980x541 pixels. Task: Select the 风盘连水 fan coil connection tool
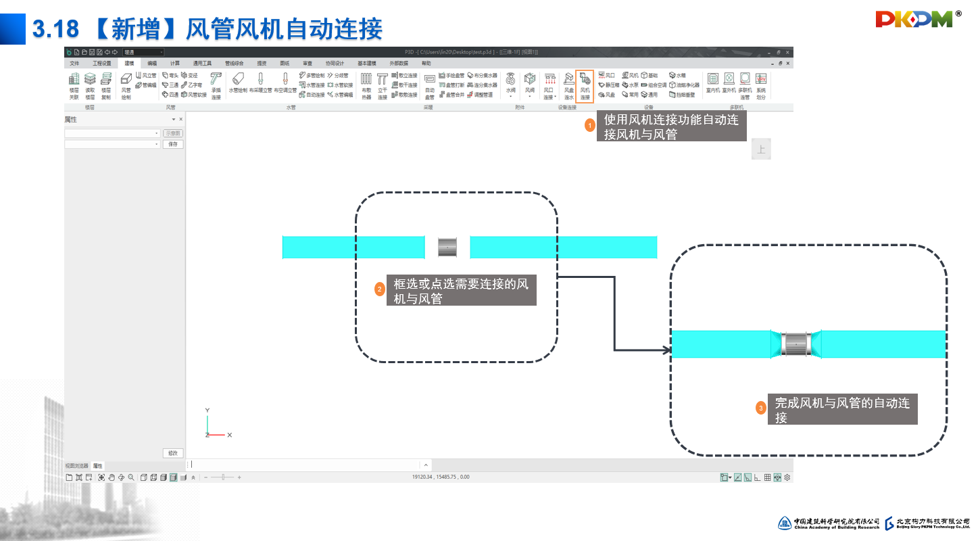tap(568, 87)
